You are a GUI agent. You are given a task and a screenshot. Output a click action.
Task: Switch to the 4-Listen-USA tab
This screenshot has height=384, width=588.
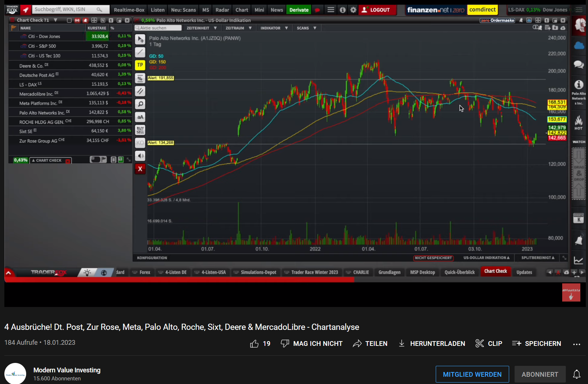click(210, 272)
